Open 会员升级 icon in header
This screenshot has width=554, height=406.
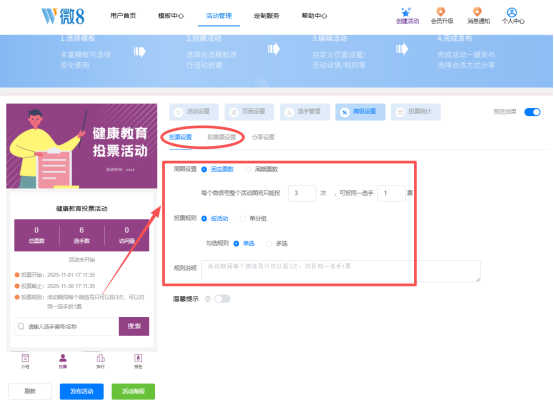point(441,12)
